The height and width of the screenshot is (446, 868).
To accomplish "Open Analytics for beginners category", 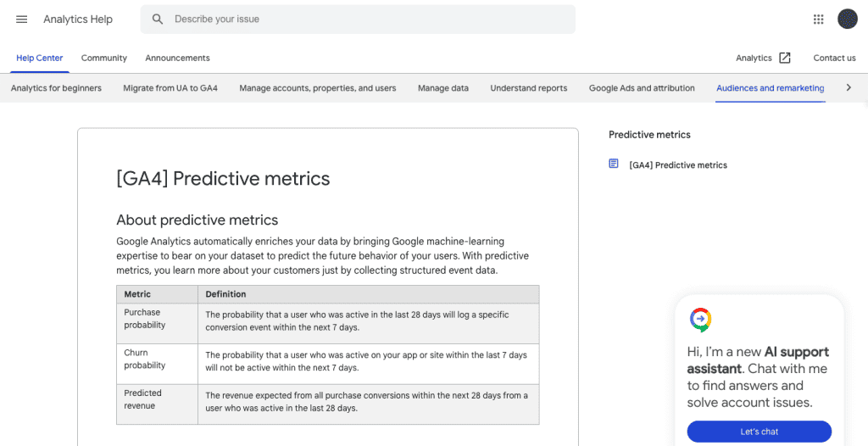I will 57,88.
